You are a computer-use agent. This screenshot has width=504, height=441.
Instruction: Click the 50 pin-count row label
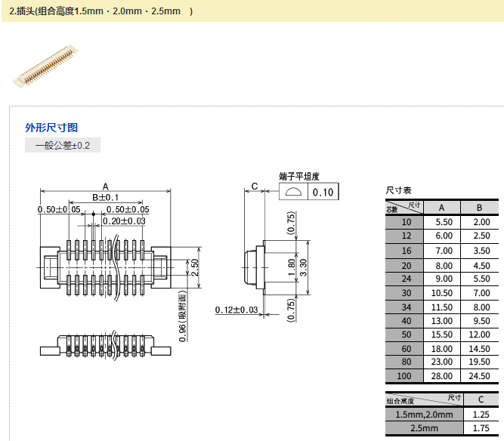(407, 335)
